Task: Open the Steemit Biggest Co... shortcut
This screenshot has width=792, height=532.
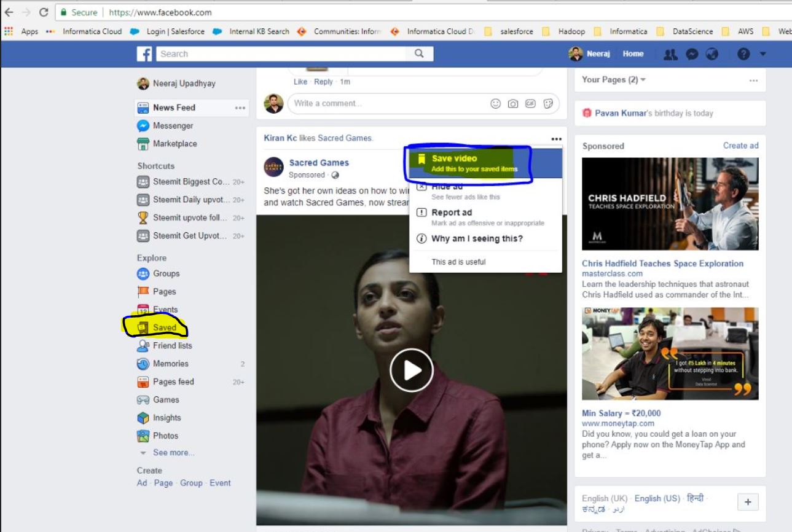Action: pos(190,182)
